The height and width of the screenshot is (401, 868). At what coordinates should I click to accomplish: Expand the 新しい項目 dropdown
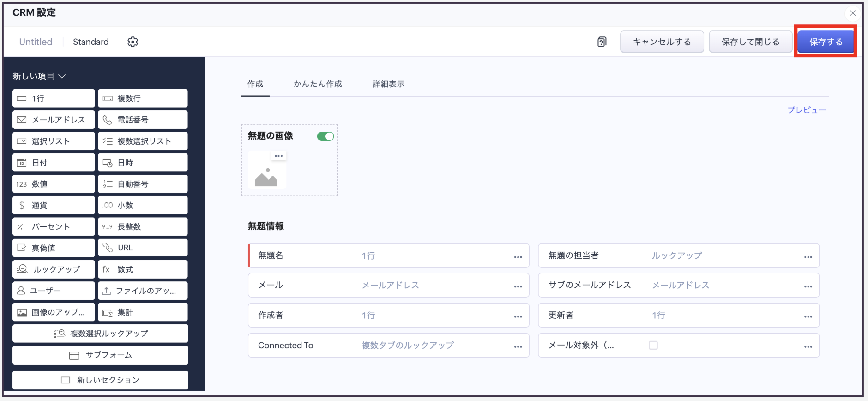(x=39, y=76)
